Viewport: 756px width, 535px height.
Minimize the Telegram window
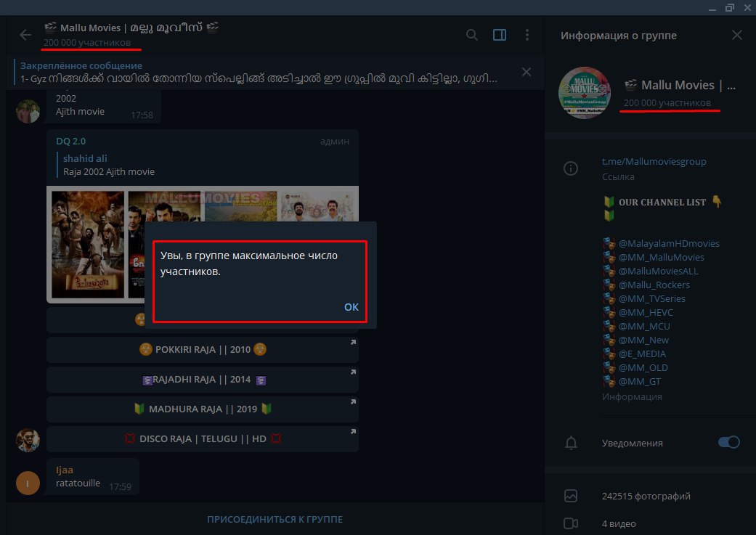coord(712,8)
